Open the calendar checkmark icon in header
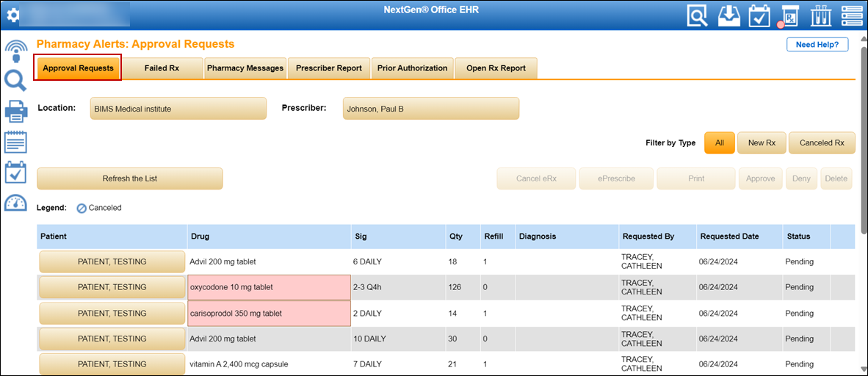Image resolution: width=868 pixels, height=376 pixels. coord(759,15)
